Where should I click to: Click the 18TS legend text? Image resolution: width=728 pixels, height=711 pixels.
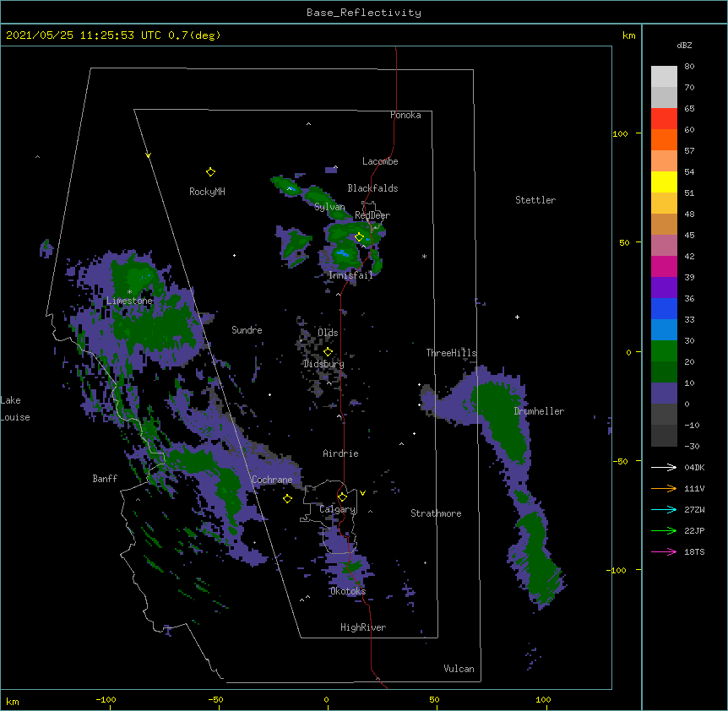[x=694, y=551]
